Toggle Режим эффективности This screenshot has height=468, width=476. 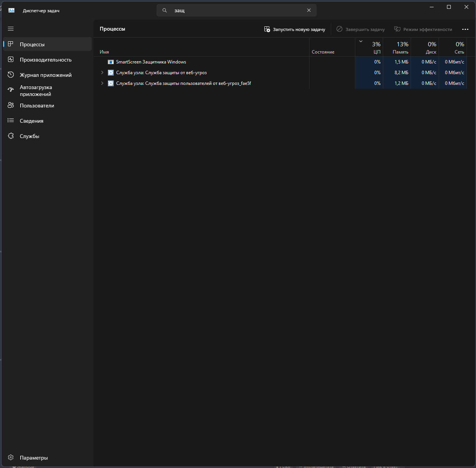point(423,29)
